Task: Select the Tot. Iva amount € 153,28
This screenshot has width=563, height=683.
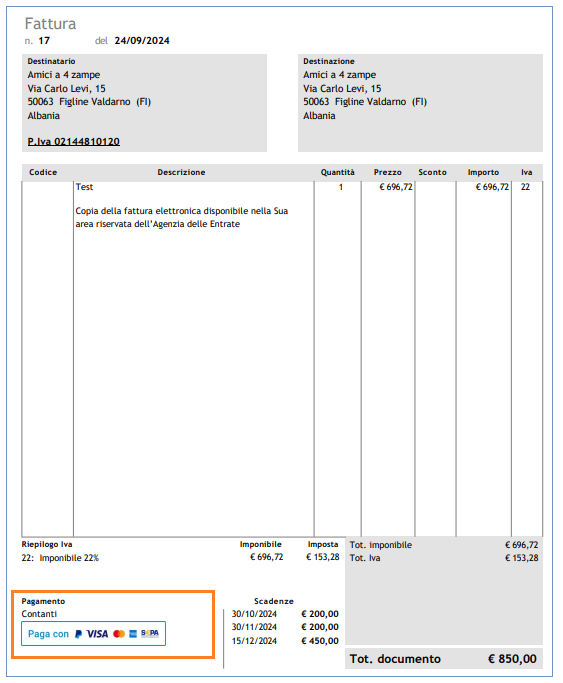Action: pyautogui.click(x=522, y=558)
